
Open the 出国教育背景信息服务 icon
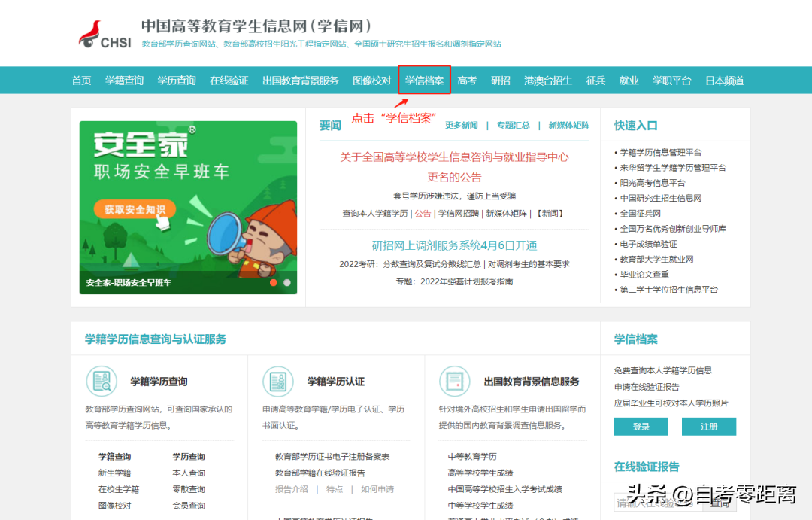[x=455, y=381]
